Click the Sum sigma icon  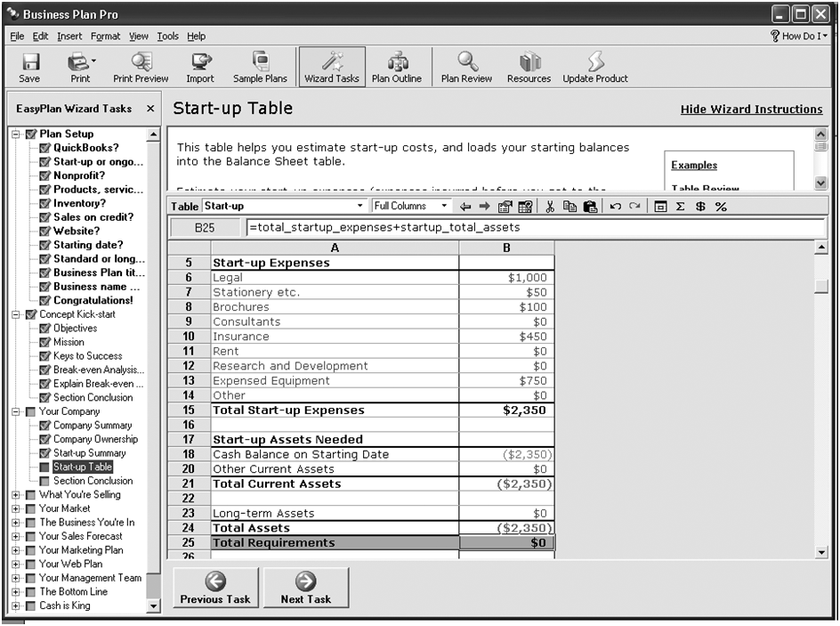click(x=681, y=207)
